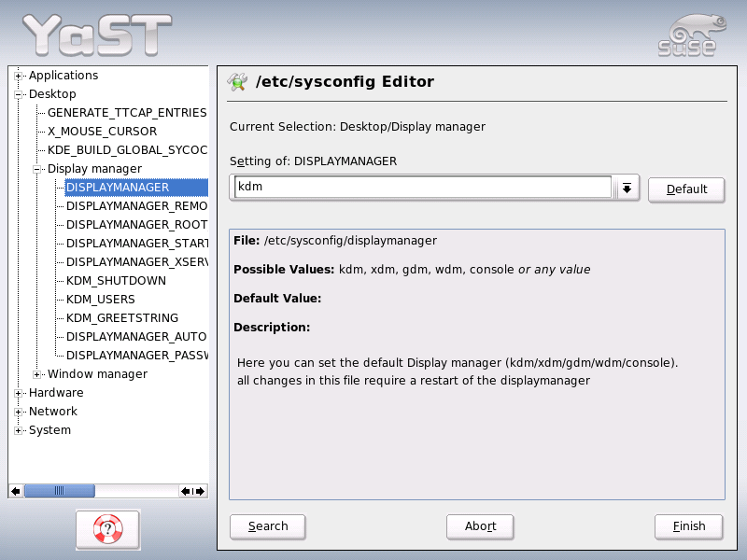Select DISPLAYMANAGER_REMO entry
Image resolution: width=747 pixels, height=560 pixels.
[x=136, y=206]
